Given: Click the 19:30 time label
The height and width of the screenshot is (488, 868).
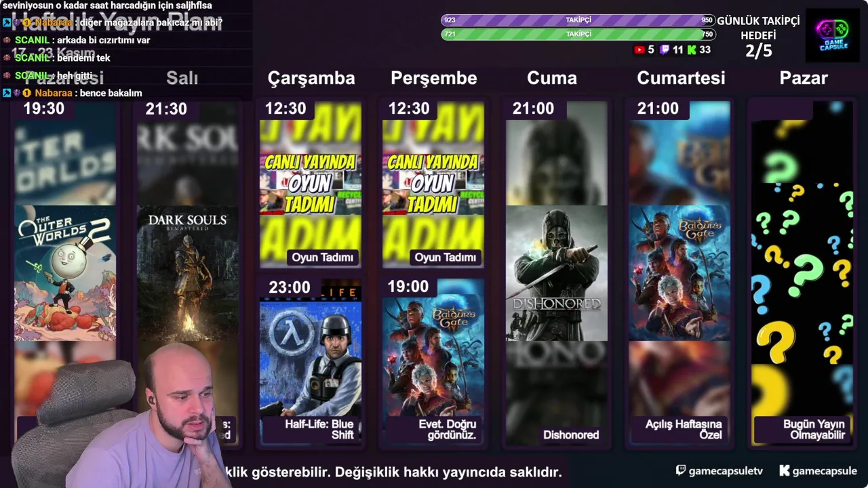Looking at the screenshot, I should point(44,108).
